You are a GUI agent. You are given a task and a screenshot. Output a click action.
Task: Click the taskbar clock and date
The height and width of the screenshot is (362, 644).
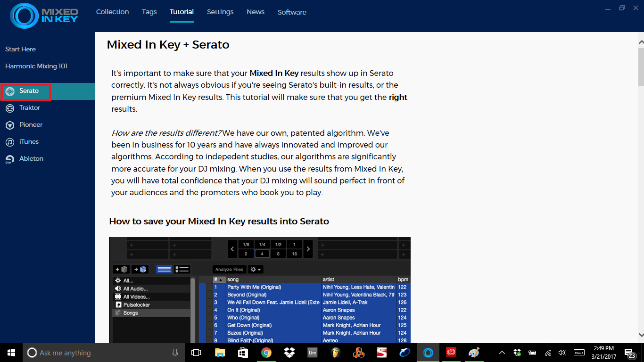tap(603, 353)
